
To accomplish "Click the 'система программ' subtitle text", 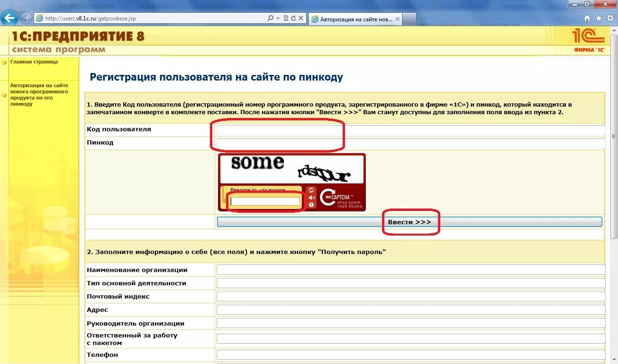I will tap(59, 50).
